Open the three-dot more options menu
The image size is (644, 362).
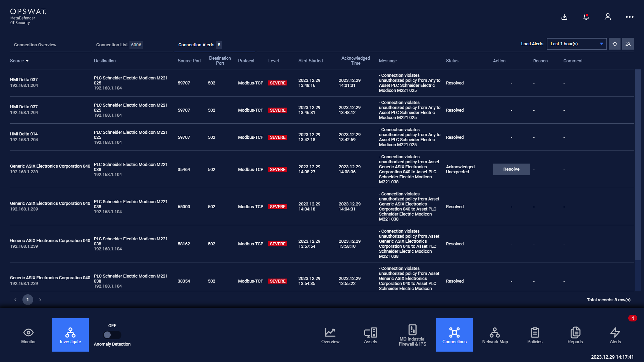[x=630, y=17]
